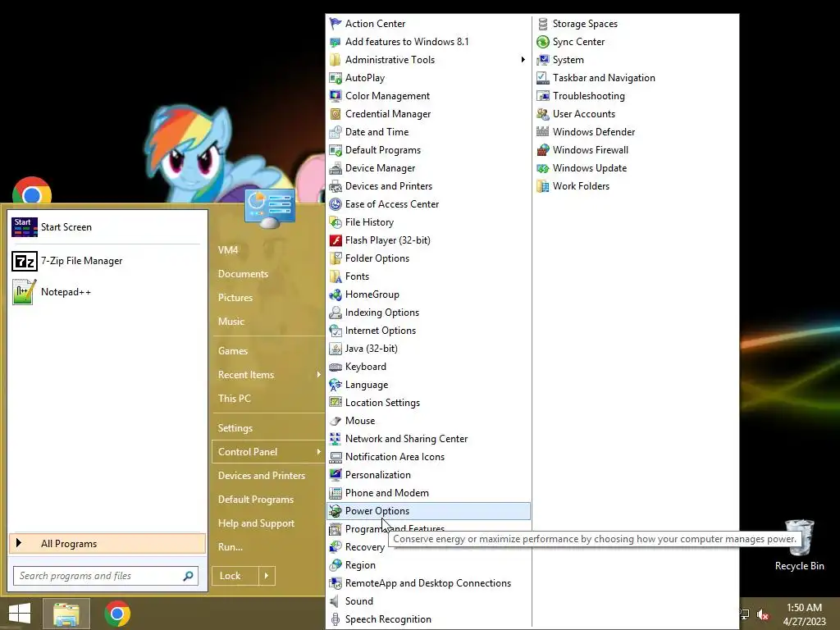
Task: Open the Mouse icon
Action: point(336,421)
